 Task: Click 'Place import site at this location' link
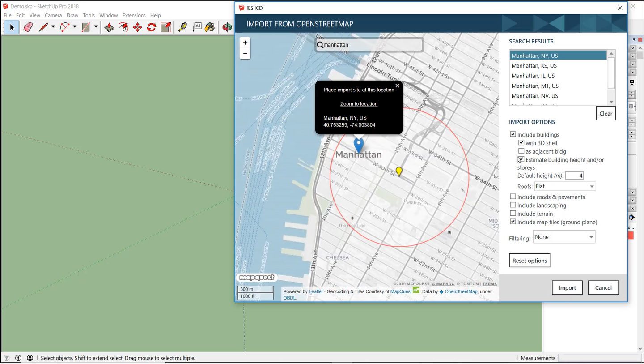pyautogui.click(x=359, y=90)
